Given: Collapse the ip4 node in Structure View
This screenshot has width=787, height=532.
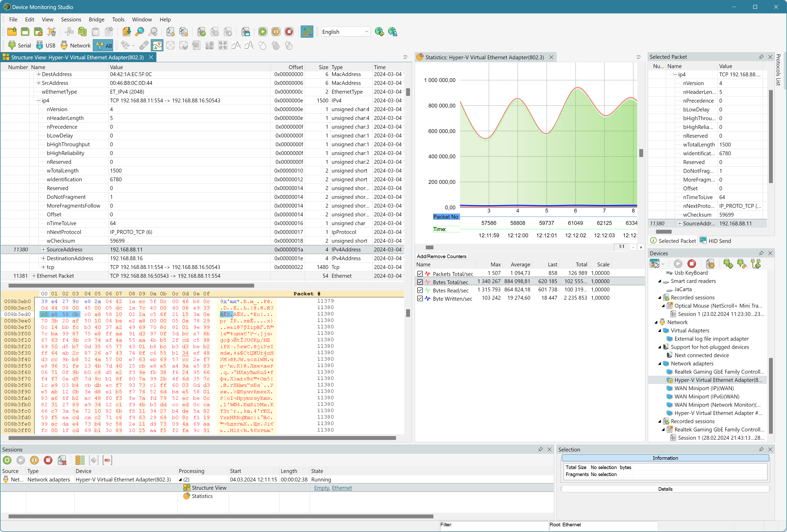Looking at the screenshot, I should [x=39, y=101].
